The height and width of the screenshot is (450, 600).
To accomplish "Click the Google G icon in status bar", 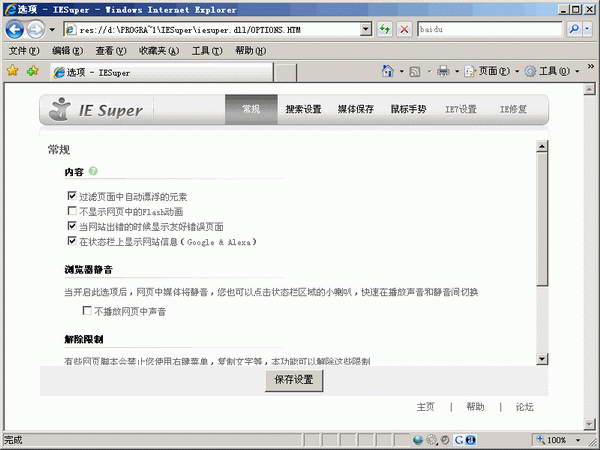I will (459, 440).
